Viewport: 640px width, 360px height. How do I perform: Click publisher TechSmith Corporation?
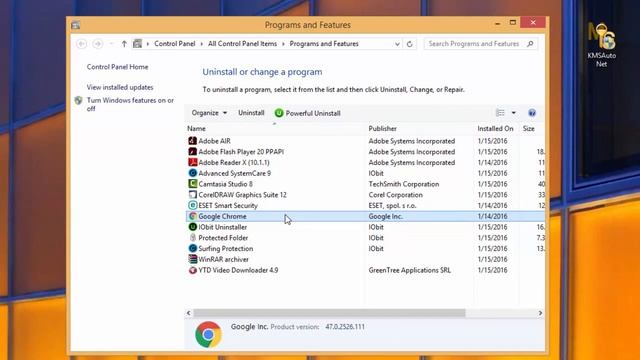pos(404,184)
